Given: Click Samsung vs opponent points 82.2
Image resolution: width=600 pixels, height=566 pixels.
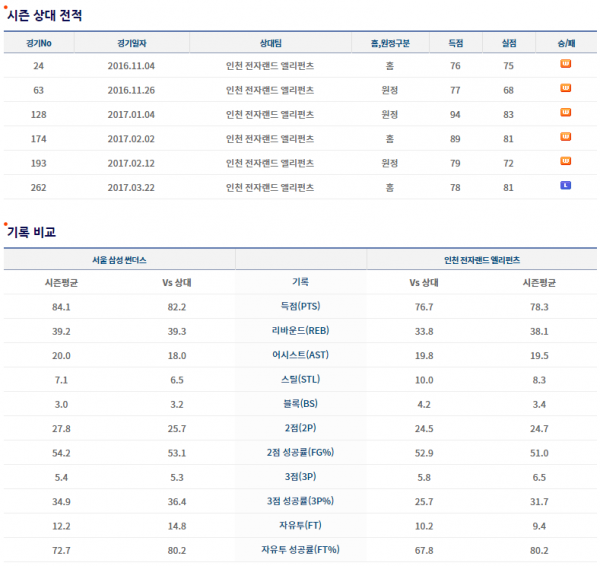Looking at the screenshot, I should pos(177,307).
